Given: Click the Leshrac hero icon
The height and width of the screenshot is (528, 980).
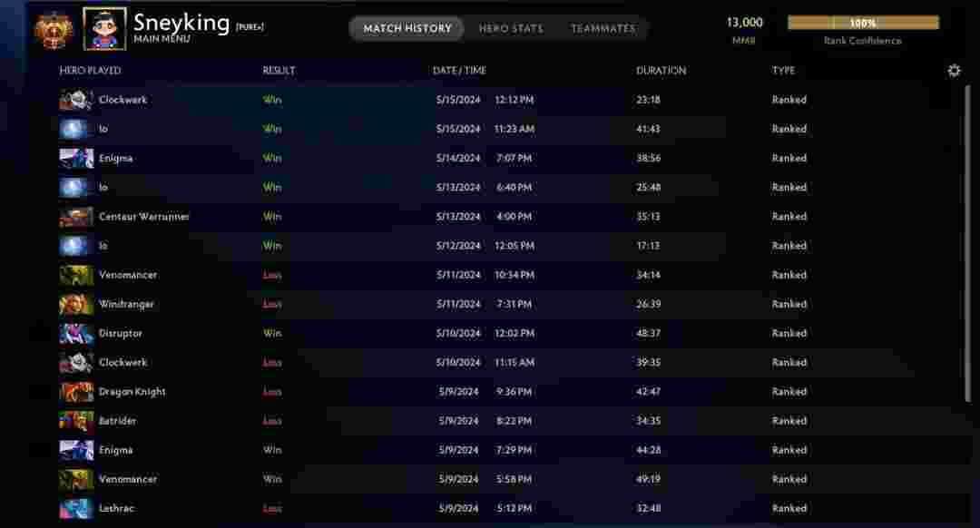Looking at the screenshot, I should tap(76, 508).
